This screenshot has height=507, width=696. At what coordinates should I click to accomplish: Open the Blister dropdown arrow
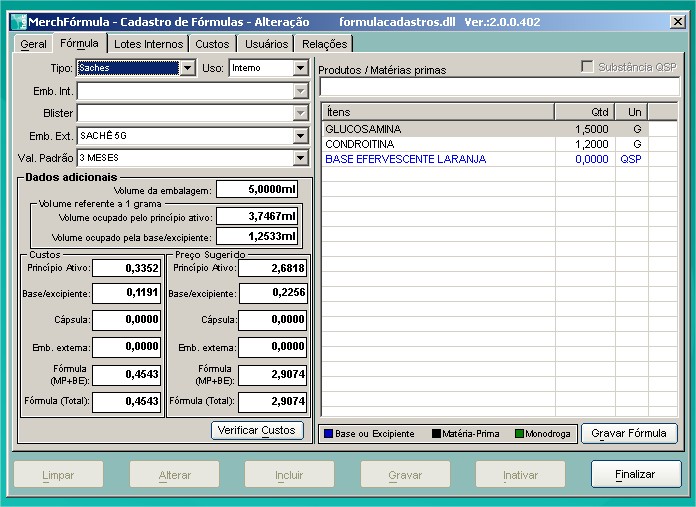(x=300, y=113)
